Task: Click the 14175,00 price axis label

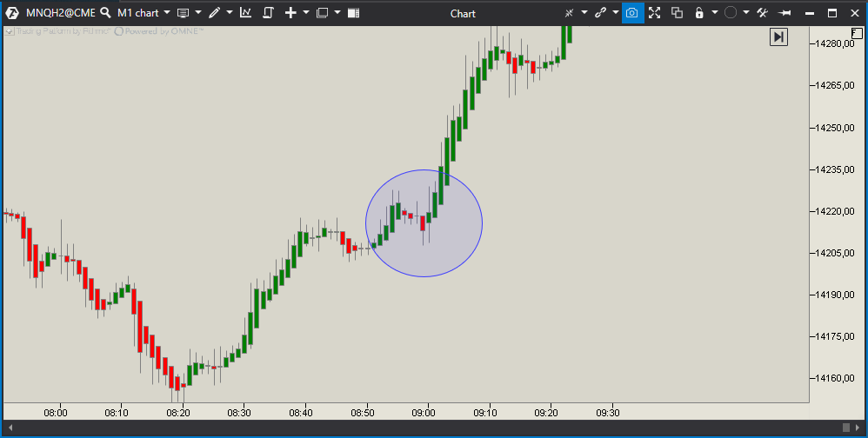Action: [x=836, y=337]
